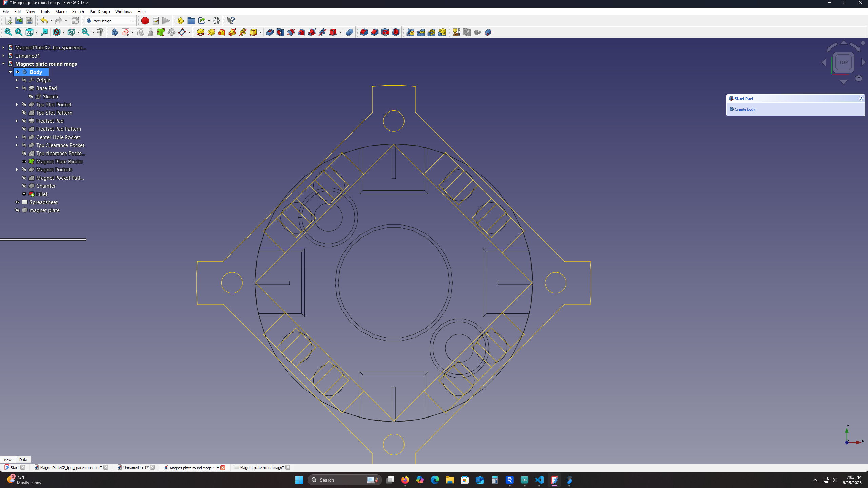Viewport: 868px width, 488px height.
Task: Create a new document
Action: pos(9,21)
